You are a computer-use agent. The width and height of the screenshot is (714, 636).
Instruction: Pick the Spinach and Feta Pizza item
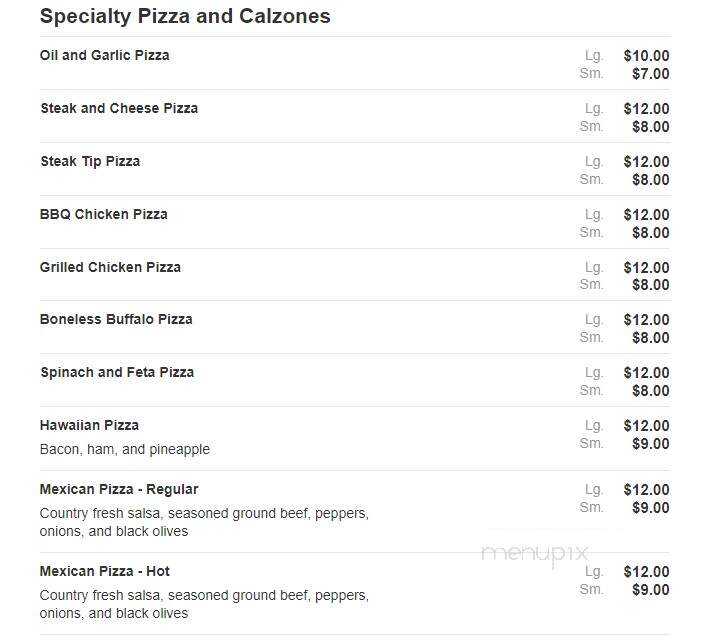117,372
